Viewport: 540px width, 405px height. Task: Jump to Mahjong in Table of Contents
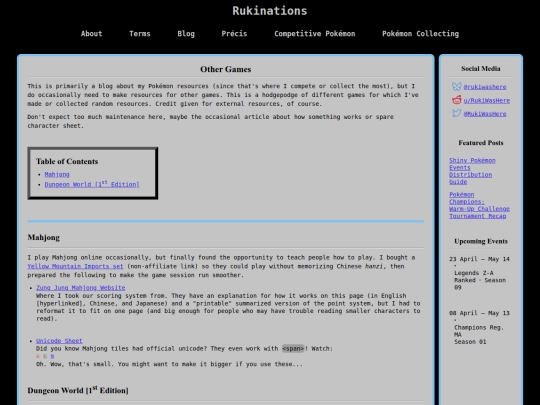[x=57, y=175]
